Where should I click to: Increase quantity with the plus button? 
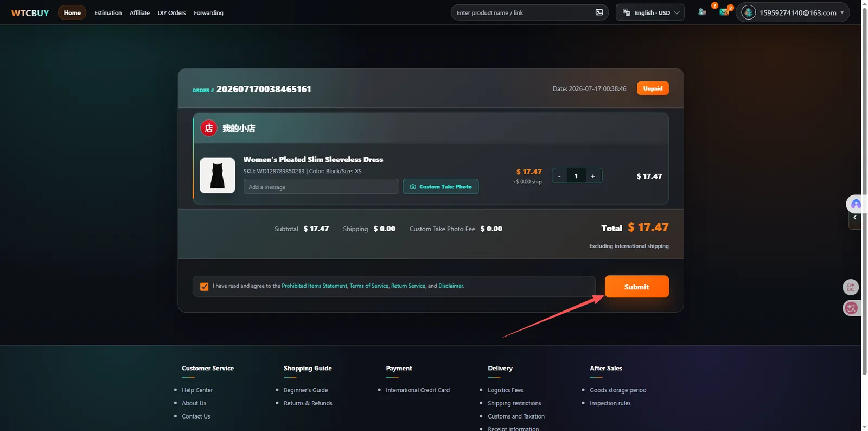(x=593, y=176)
